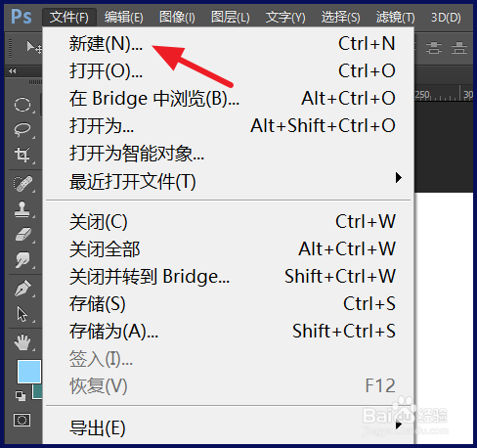
Task: Select the Clone Stamp tool
Action: tap(22, 208)
